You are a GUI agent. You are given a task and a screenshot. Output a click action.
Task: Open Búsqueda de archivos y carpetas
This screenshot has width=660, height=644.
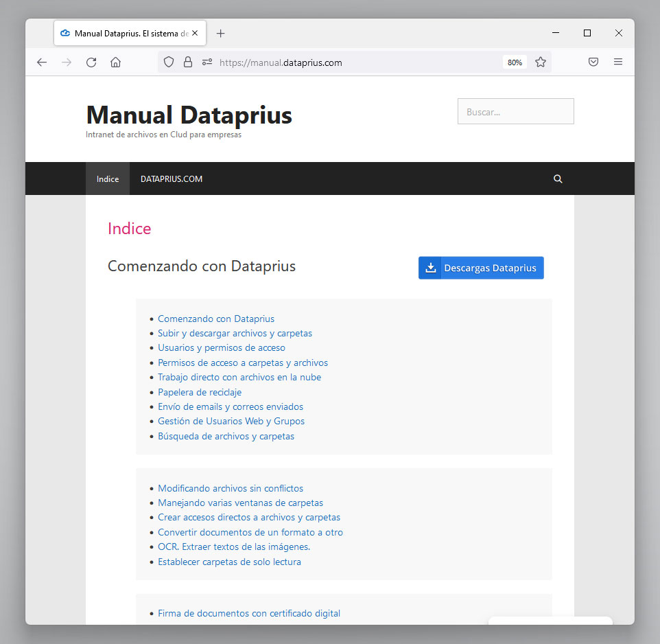226,436
